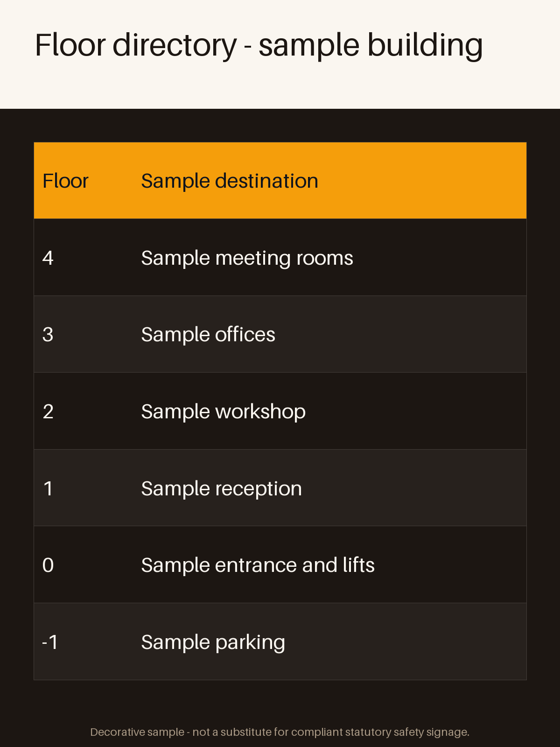This screenshot has height=747, width=560.
Task: Select the 'Sample parking' destination
Action: point(213,642)
